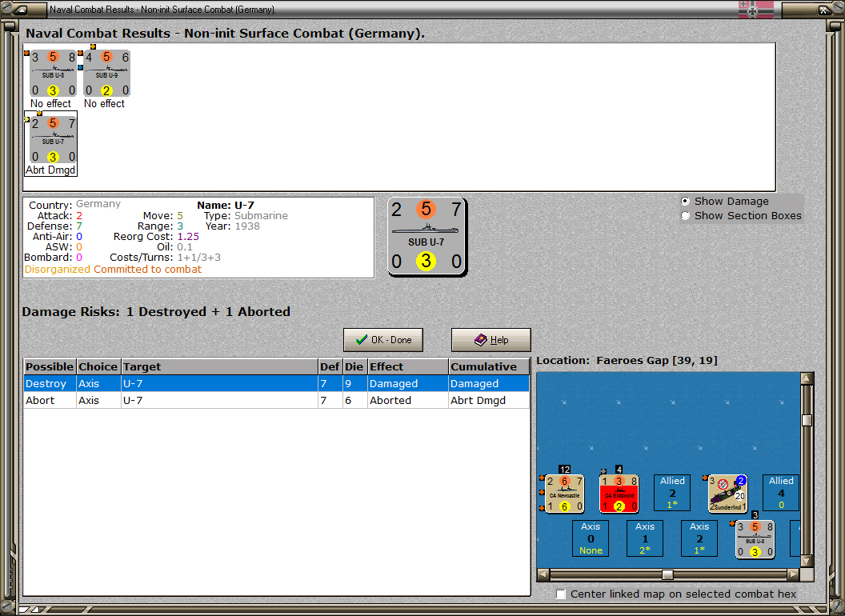Close the Naval Combat Results window
Screen dimensions: 845x616
[825, 10]
